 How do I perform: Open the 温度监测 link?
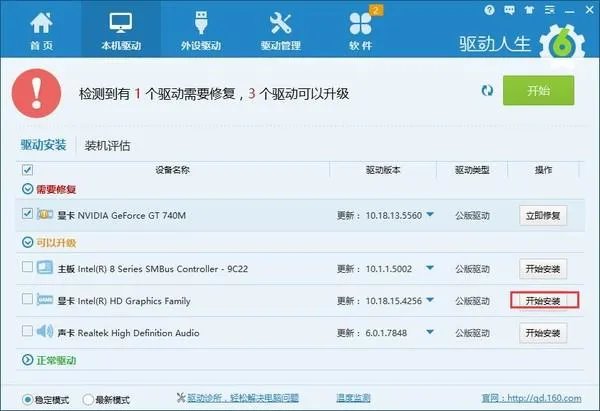point(353,398)
